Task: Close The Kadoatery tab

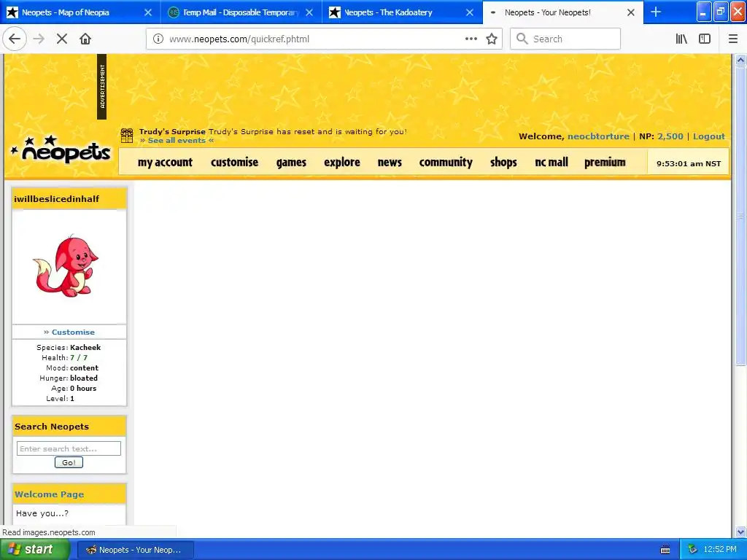Action: click(x=470, y=12)
